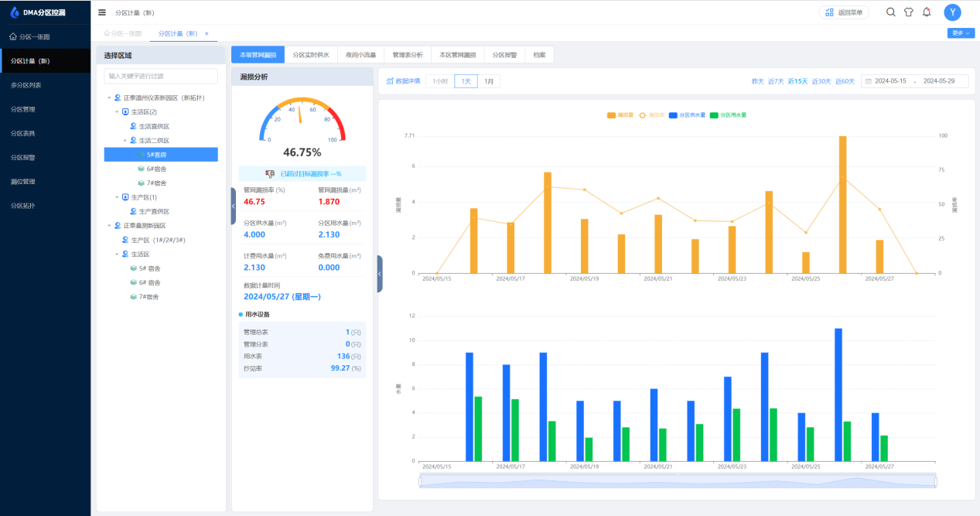Open 分区表具 in the left sidebar
Screen dimensions: 980x516
pyautogui.click(x=45, y=133)
